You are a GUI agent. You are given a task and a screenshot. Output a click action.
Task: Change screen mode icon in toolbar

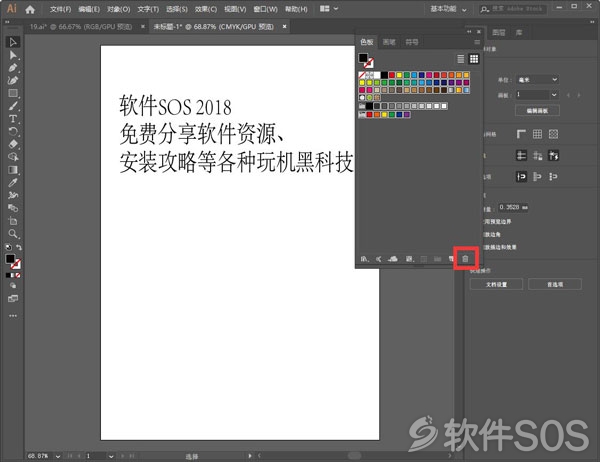tap(13, 299)
